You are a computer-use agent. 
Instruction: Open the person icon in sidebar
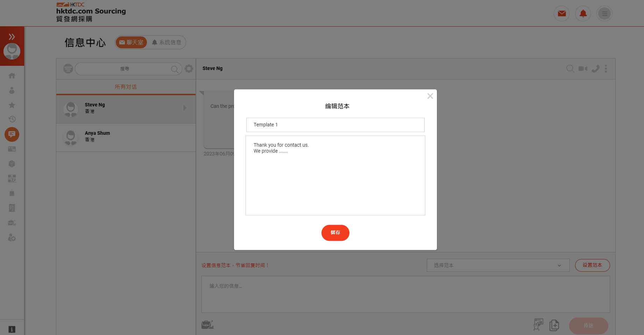coord(12,90)
